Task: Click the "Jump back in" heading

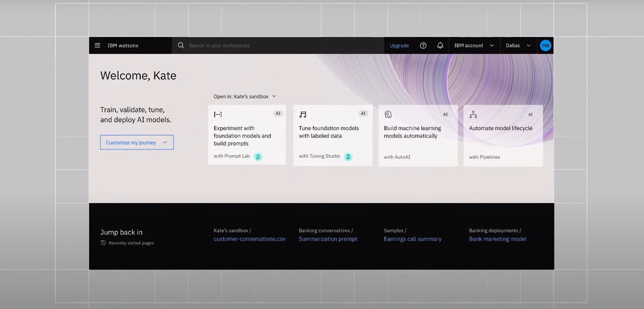Action: coord(121,232)
